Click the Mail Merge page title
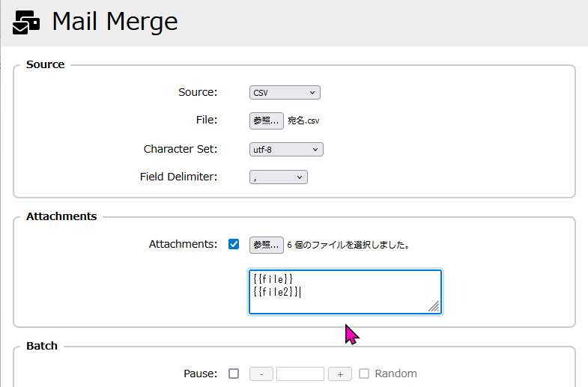Screen dimensions: 588x387 pos(115,22)
